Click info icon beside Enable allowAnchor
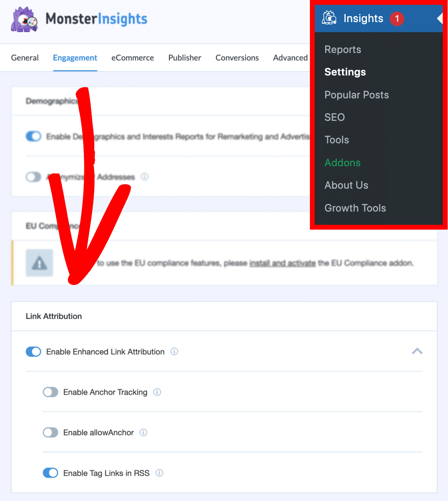448x501 pixels. tap(143, 432)
